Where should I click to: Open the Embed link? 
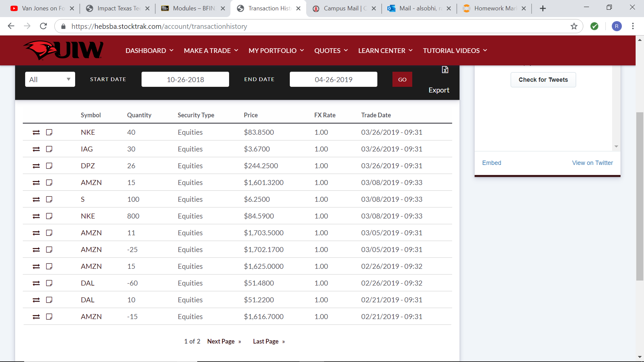click(x=492, y=163)
